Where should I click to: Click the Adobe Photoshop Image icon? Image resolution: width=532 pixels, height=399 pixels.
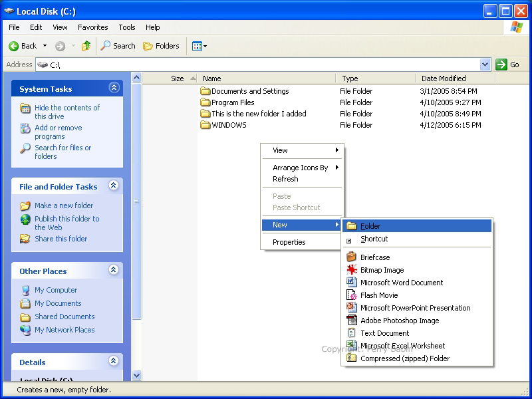pyautogui.click(x=352, y=320)
